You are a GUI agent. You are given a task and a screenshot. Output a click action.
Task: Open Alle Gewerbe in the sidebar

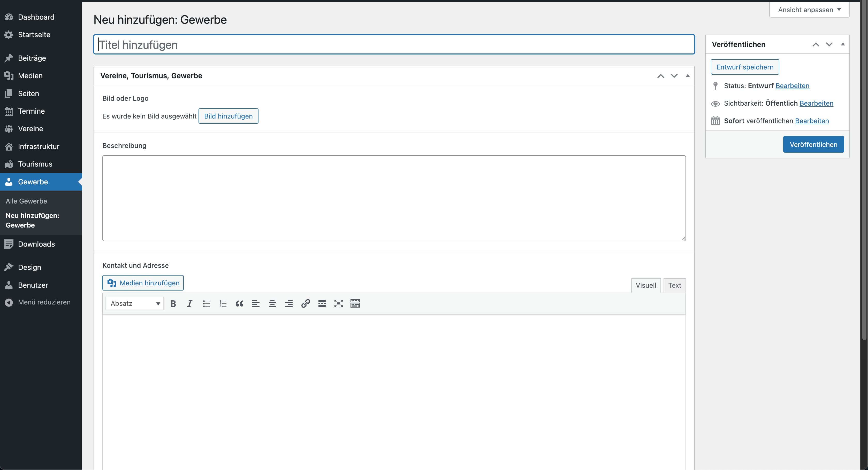pyautogui.click(x=26, y=201)
